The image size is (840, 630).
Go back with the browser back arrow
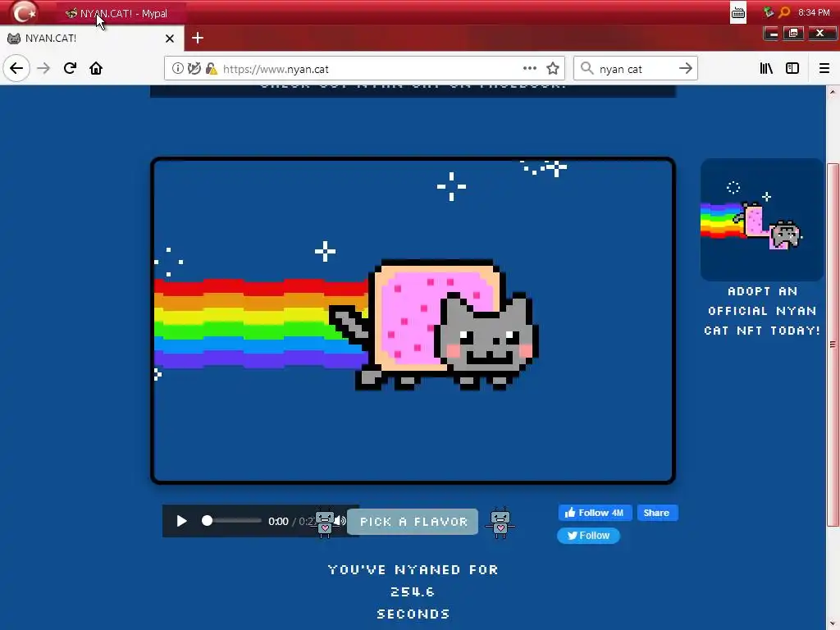tap(16, 69)
